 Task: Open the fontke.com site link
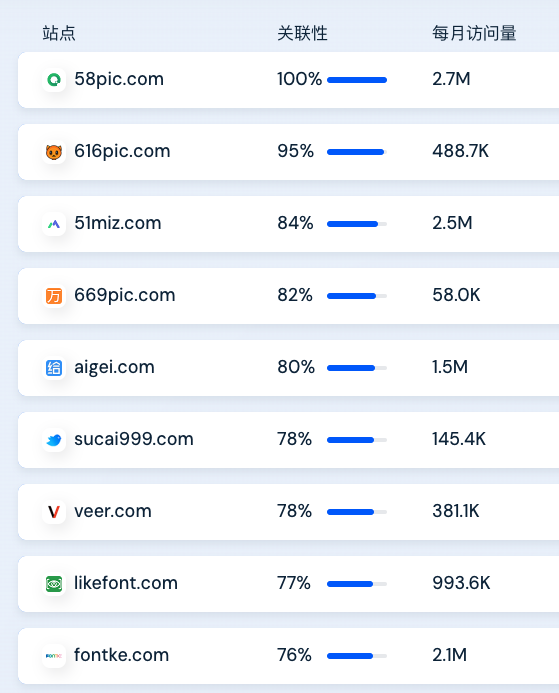[x=122, y=655]
